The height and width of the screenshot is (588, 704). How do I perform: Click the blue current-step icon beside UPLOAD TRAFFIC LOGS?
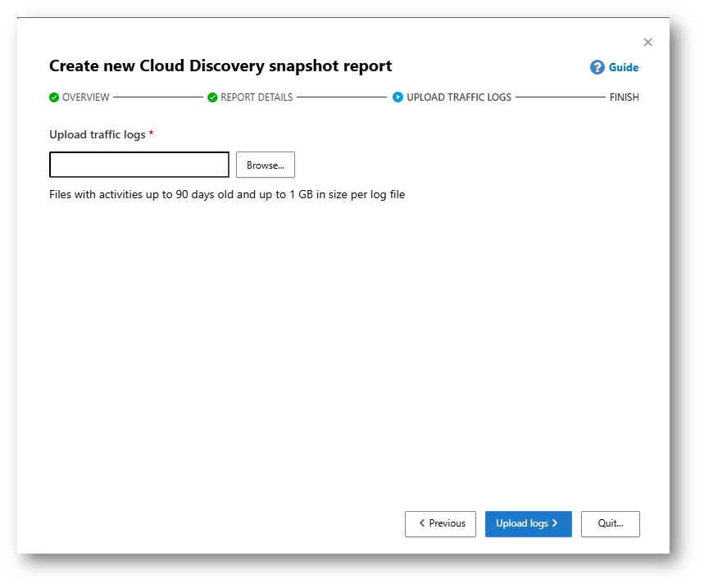(397, 97)
